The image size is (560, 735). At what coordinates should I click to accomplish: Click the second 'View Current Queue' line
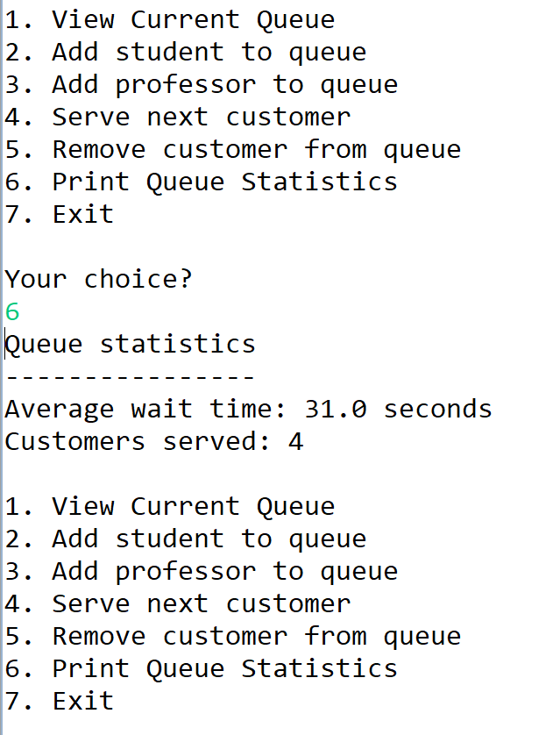[170, 507]
